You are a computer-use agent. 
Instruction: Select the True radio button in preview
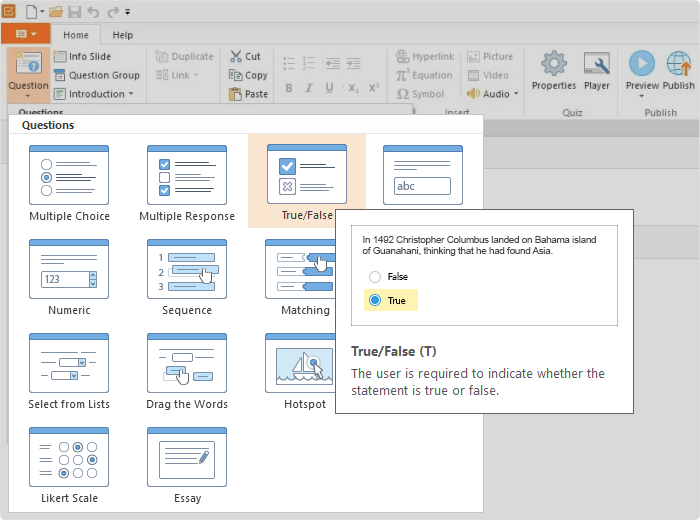tap(375, 300)
